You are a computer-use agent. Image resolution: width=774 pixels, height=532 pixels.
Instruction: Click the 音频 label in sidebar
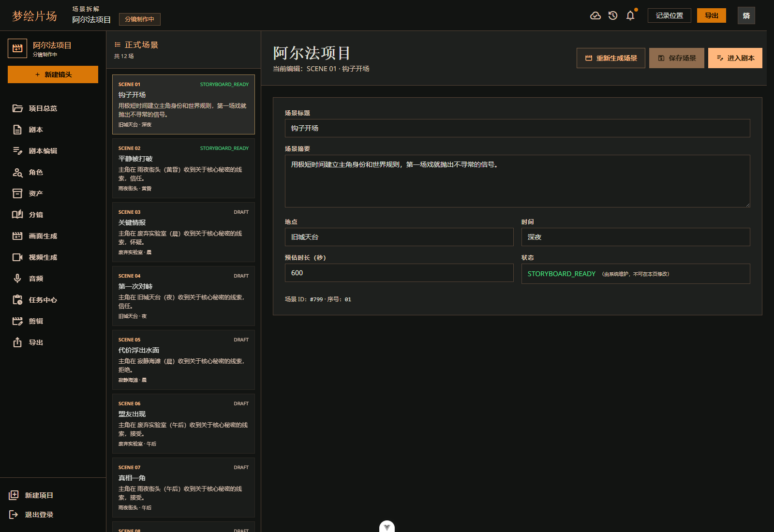coord(36,279)
